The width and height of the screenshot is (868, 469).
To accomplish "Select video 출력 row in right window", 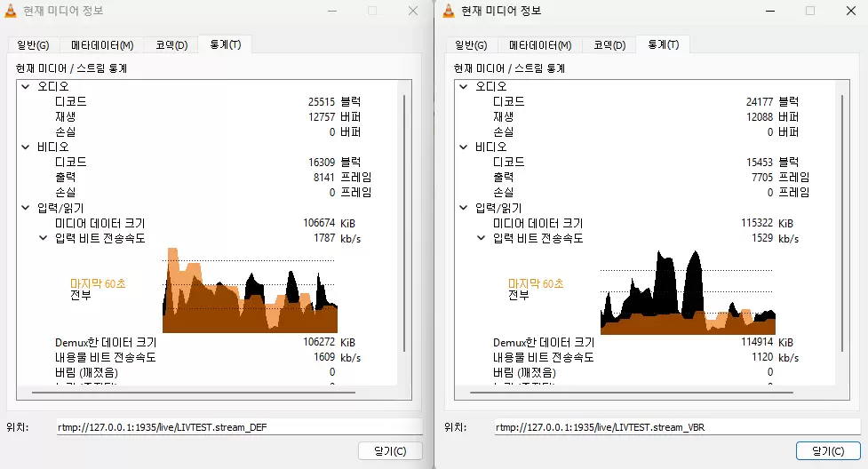I will (x=646, y=177).
